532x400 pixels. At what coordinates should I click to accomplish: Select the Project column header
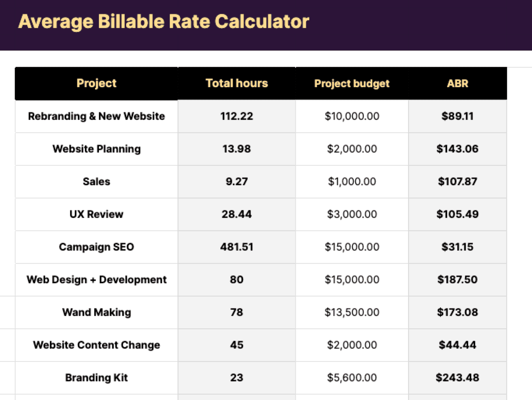click(97, 83)
